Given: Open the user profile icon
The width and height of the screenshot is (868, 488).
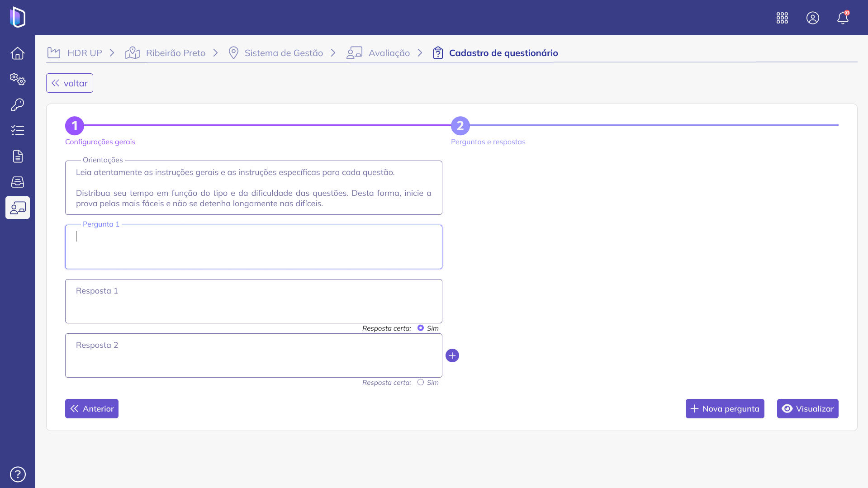Looking at the screenshot, I should (x=813, y=18).
